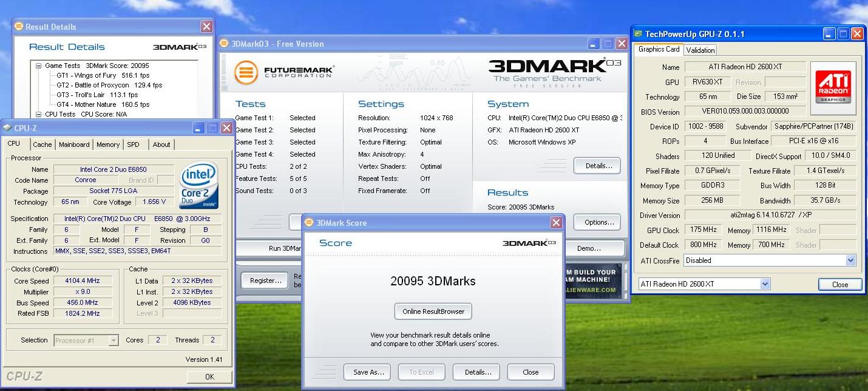Click the Online ResultBrowser button
The image size is (868, 391).
pos(433,311)
